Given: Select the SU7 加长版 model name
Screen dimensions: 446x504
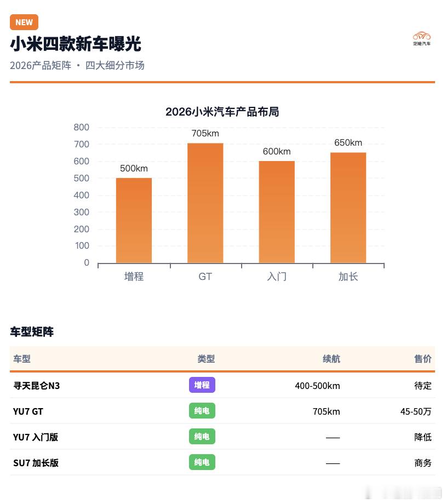Looking at the screenshot, I should click(36, 463).
